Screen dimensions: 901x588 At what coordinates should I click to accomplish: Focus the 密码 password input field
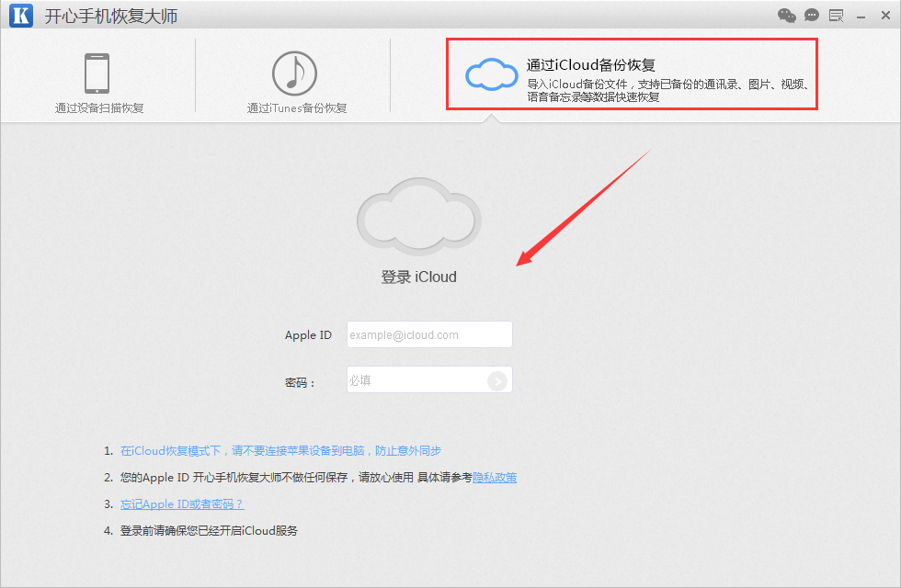416,380
